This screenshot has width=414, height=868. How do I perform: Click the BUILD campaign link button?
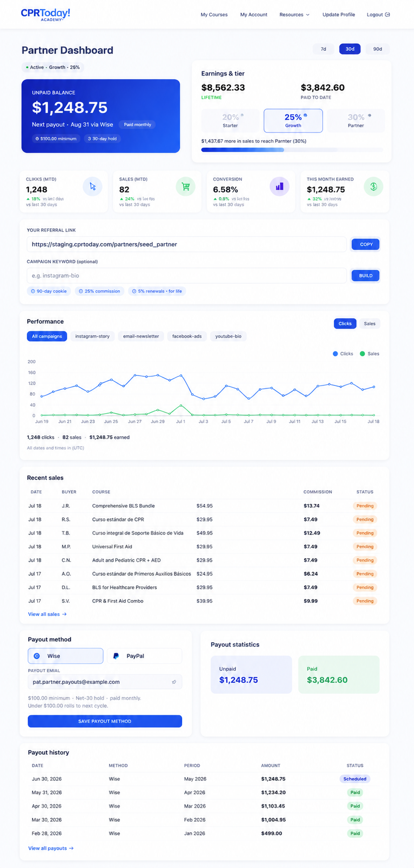366,276
